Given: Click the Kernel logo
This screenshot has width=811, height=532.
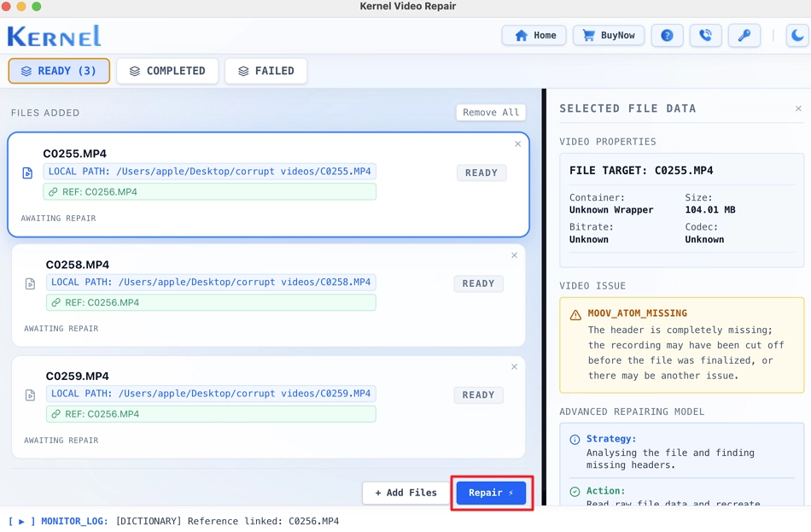Looking at the screenshot, I should 54,36.
